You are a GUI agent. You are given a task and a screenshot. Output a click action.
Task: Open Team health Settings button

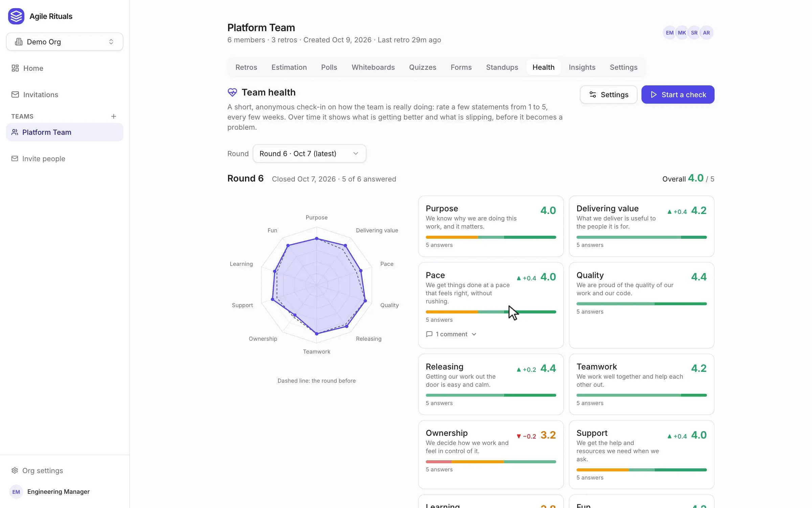click(609, 94)
